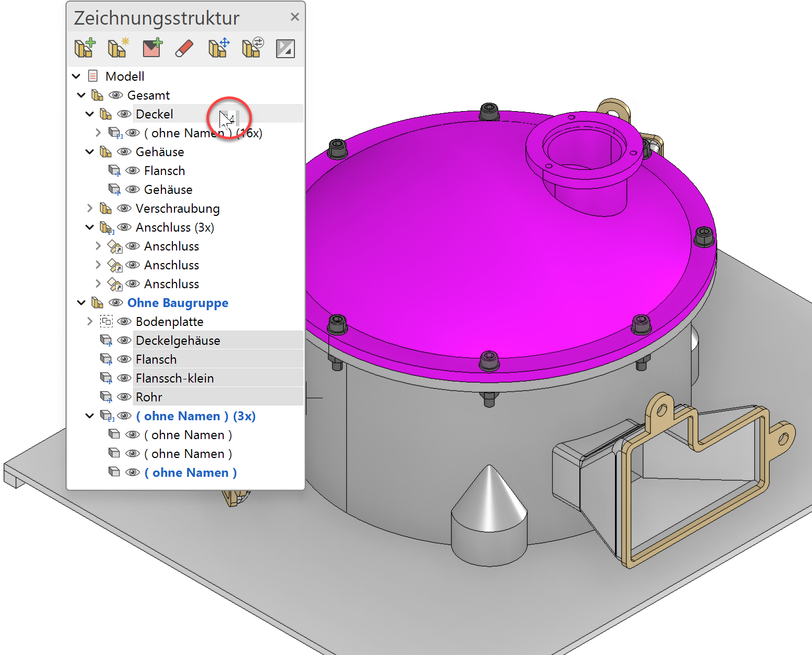Hide the Deckel assembly using its eye icon

point(124,114)
